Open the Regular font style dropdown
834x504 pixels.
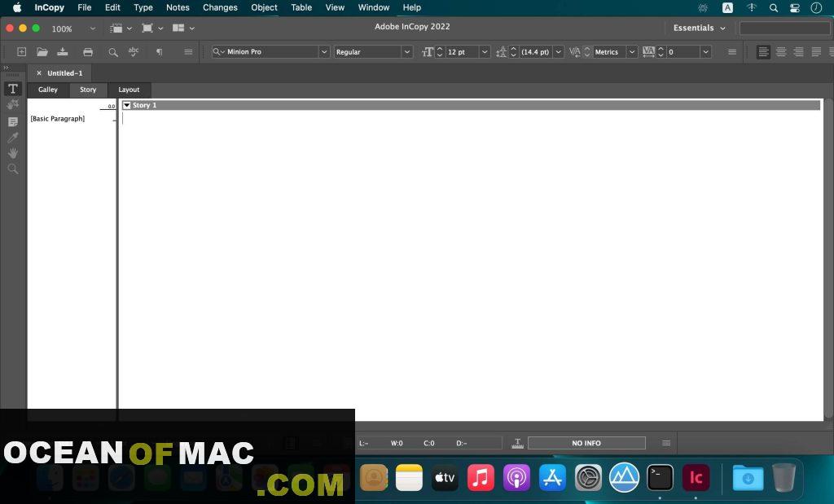click(x=407, y=52)
